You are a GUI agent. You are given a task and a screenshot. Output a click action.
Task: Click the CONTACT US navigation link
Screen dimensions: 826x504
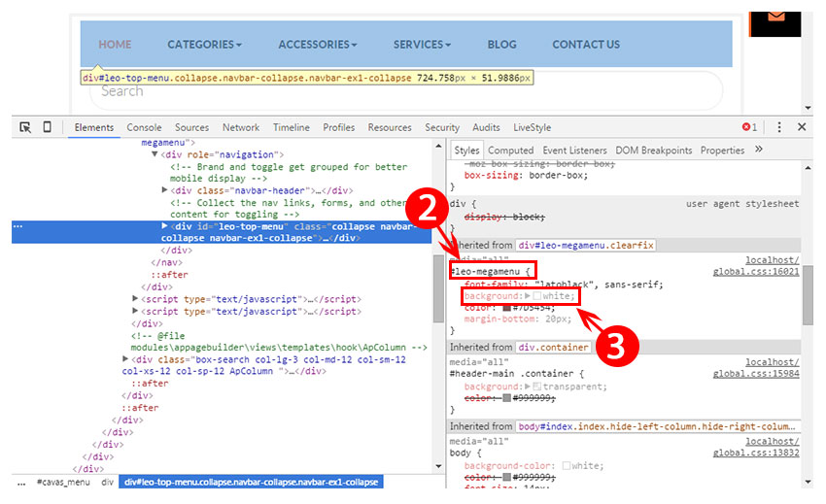tap(585, 45)
